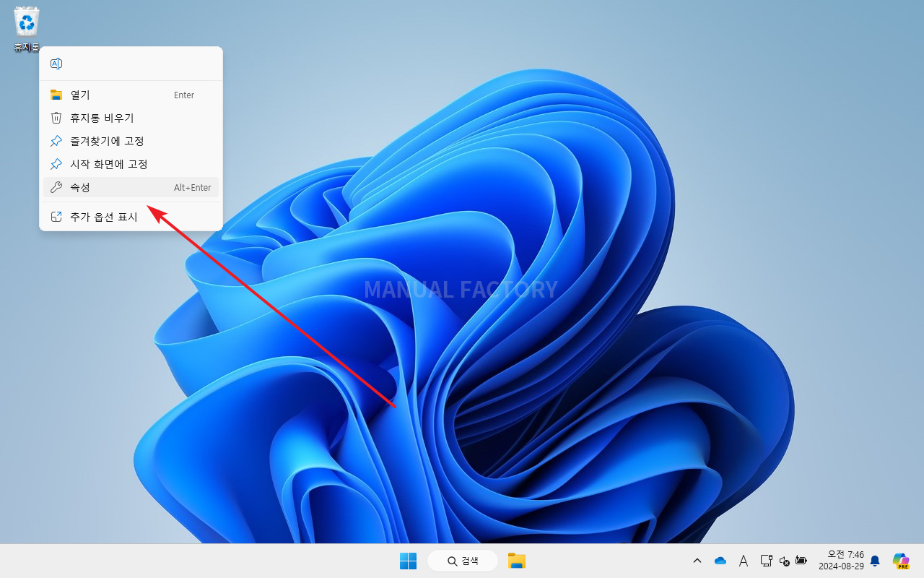This screenshot has height=578, width=924.
Task: Click the IME language indicator A
Action: point(743,561)
